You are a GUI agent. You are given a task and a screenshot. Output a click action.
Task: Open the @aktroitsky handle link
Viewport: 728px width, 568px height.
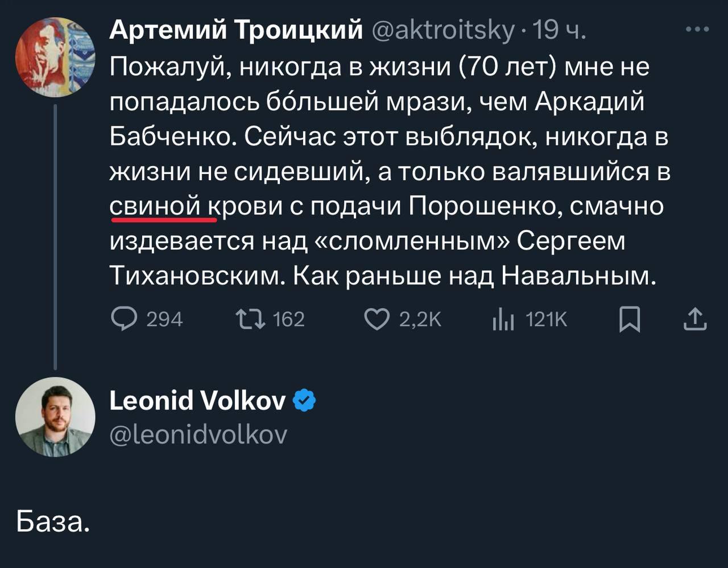coord(442,30)
